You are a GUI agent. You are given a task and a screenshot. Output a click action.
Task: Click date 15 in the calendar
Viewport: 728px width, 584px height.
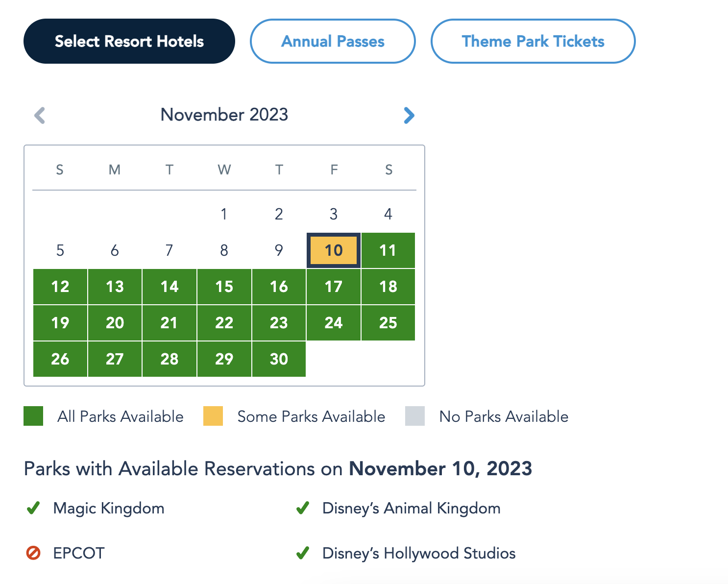[x=224, y=287]
